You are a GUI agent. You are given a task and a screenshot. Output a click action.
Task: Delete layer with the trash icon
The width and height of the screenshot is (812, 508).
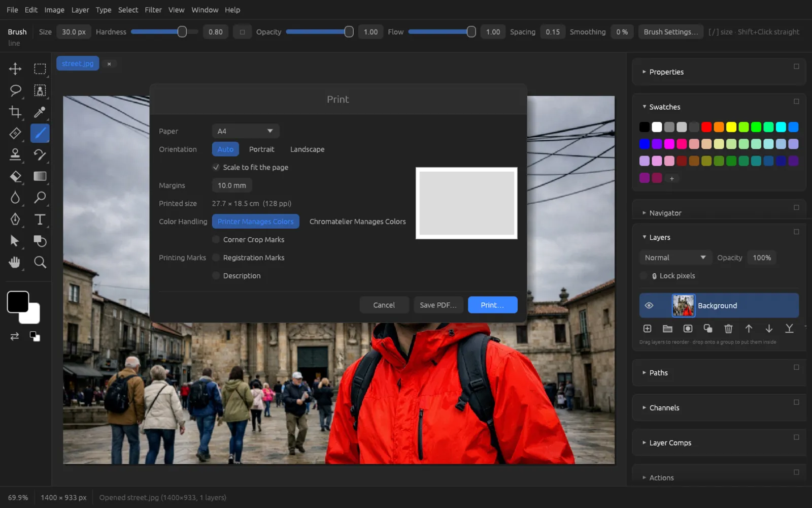[x=728, y=329]
